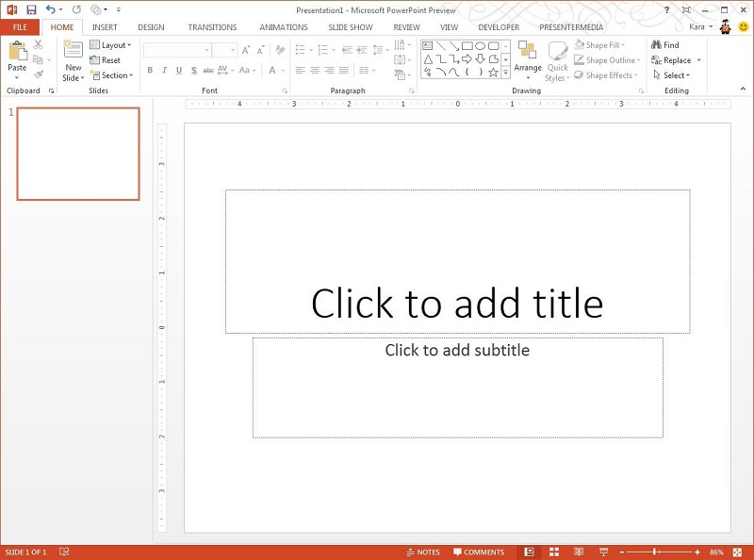Click the New Slide icon
The image size is (754, 560).
(x=74, y=50)
